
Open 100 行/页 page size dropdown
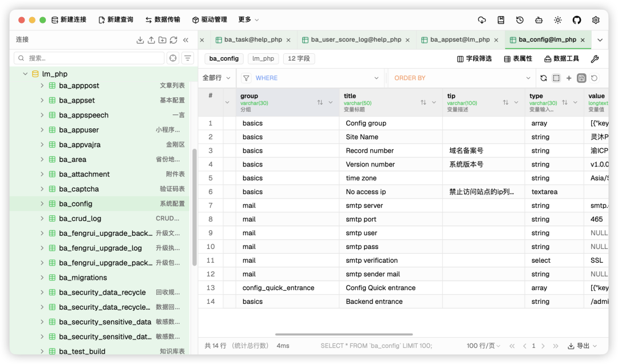pyautogui.click(x=483, y=346)
